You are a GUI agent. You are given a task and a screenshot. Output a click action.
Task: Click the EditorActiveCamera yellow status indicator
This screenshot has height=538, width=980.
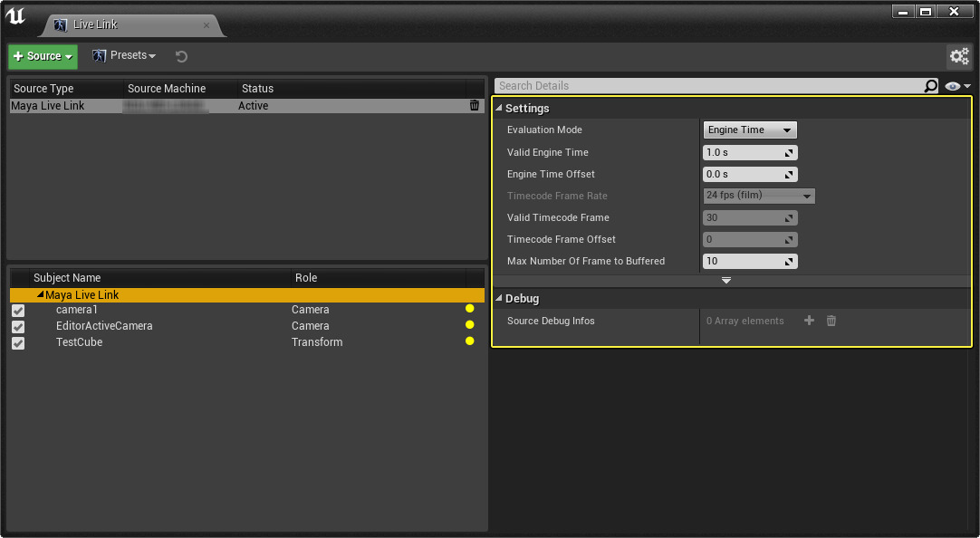click(x=469, y=325)
